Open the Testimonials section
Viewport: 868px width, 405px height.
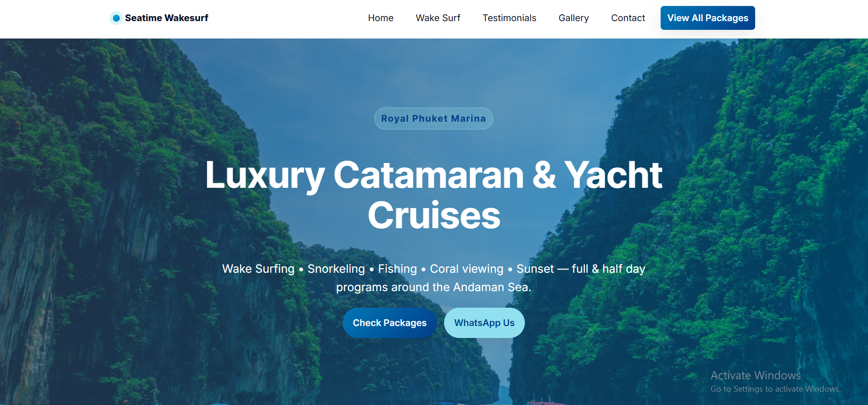pyautogui.click(x=509, y=18)
